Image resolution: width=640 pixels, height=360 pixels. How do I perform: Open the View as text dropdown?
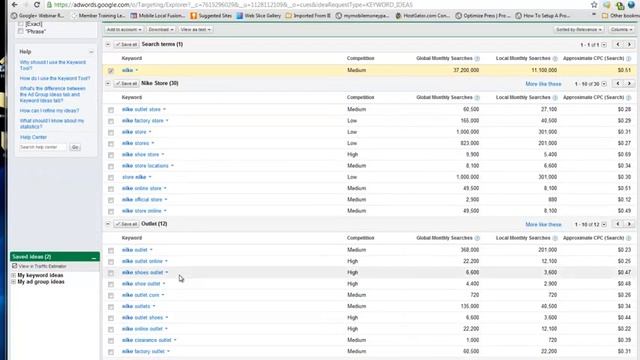pyautogui.click(x=196, y=29)
